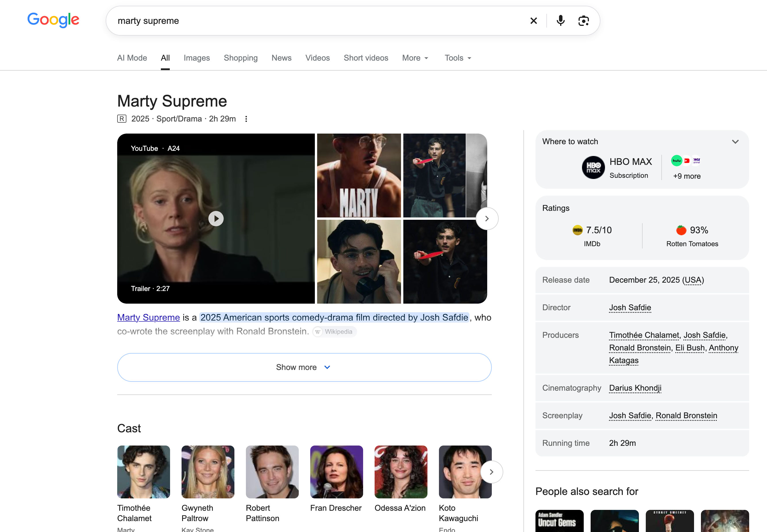This screenshot has width=767, height=532.
Task: Switch to the News tab
Action: 281,58
